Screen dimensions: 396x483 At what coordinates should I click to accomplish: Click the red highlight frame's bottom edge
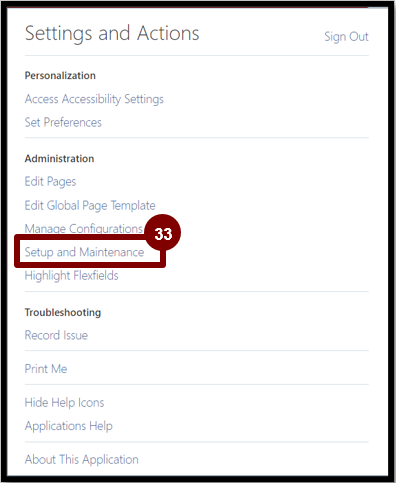coord(90,265)
